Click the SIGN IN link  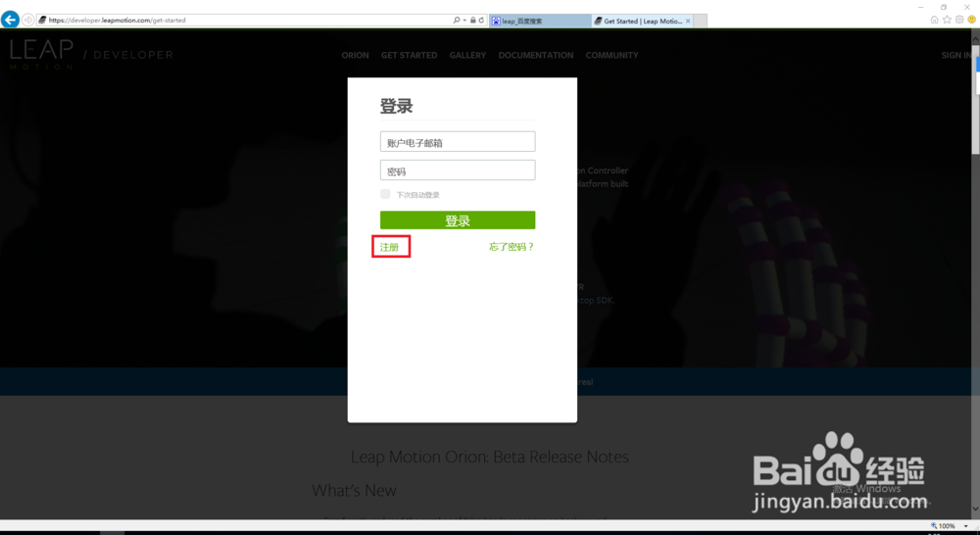(x=956, y=55)
